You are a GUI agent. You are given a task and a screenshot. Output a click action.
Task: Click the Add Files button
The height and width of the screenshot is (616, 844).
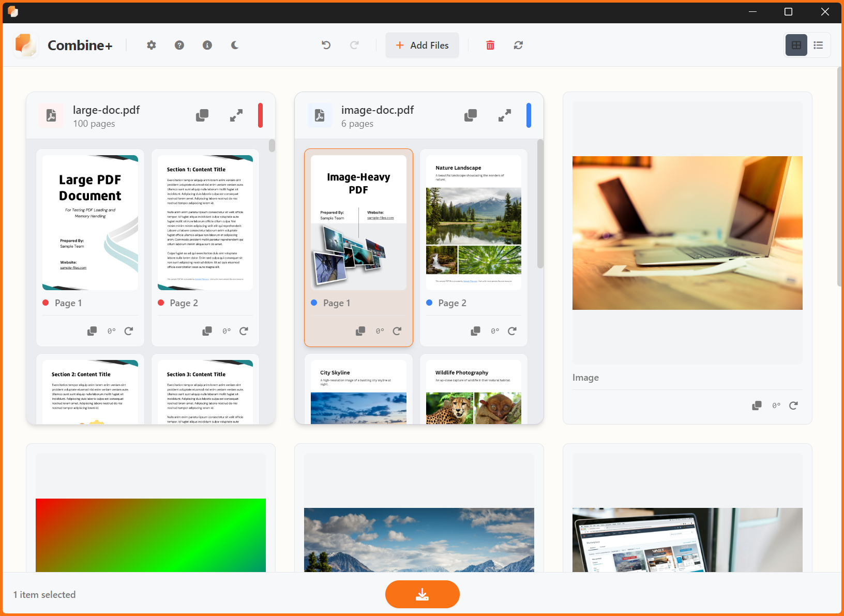pyautogui.click(x=422, y=45)
